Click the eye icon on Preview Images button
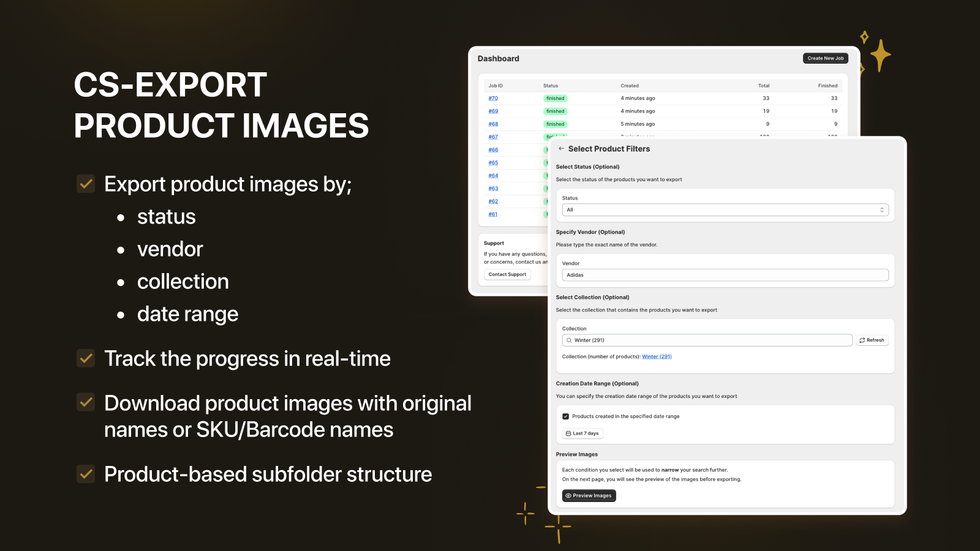The image size is (980, 551). (x=568, y=495)
